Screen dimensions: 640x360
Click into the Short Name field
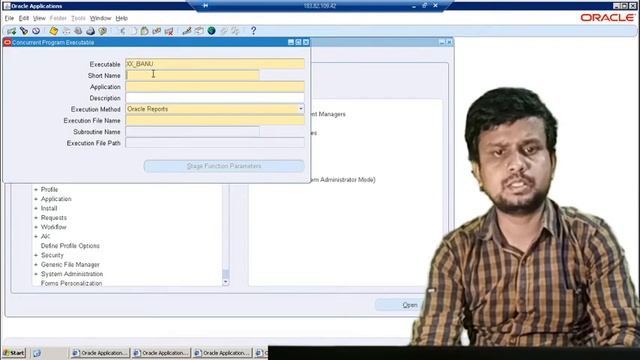(192, 76)
